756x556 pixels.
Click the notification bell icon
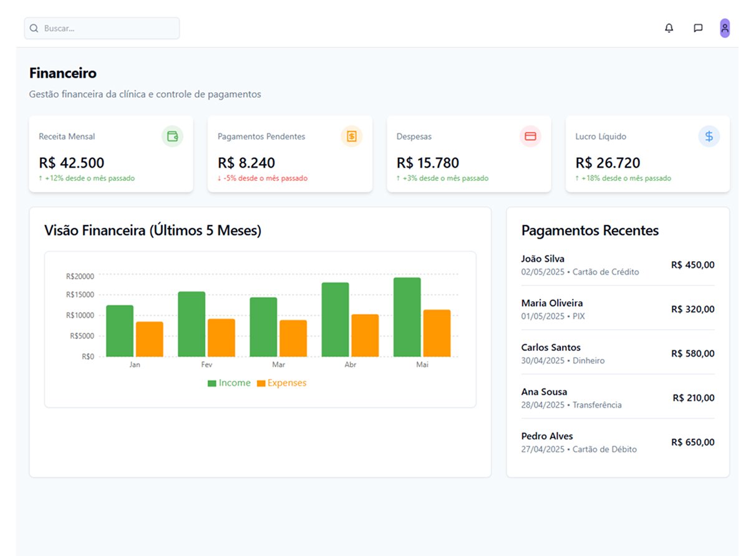[669, 28]
